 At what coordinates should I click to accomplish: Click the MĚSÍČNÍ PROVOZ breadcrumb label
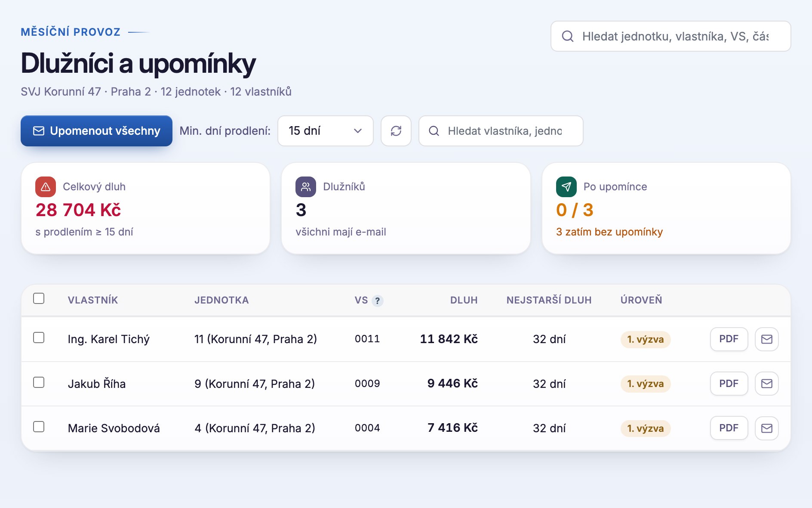(71, 32)
